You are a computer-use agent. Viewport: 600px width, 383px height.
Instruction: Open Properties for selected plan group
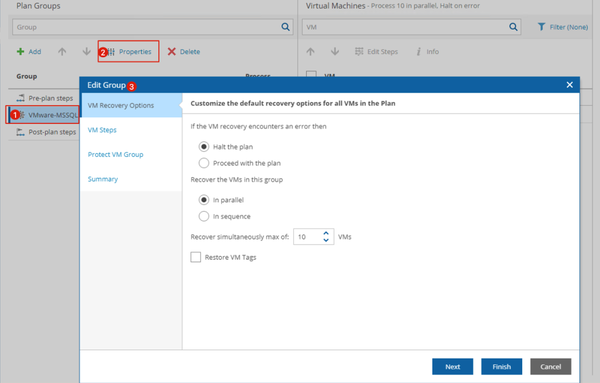[128, 52]
